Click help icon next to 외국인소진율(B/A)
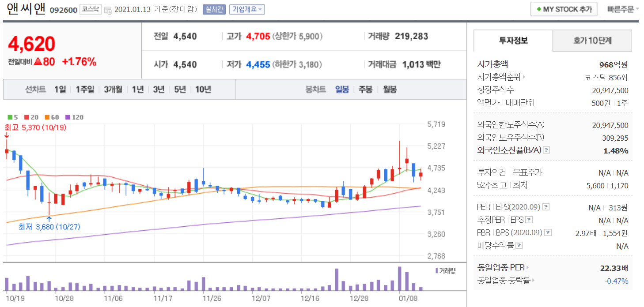 pyautogui.click(x=547, y=150)
